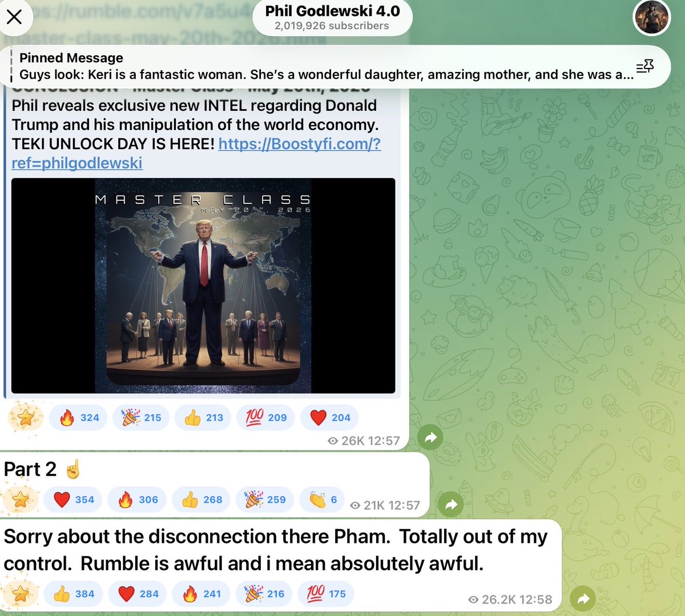Viewport: 685px width, 616px height.
Task: Tap the fire reaction showing 324
Action: click(78, 417)
